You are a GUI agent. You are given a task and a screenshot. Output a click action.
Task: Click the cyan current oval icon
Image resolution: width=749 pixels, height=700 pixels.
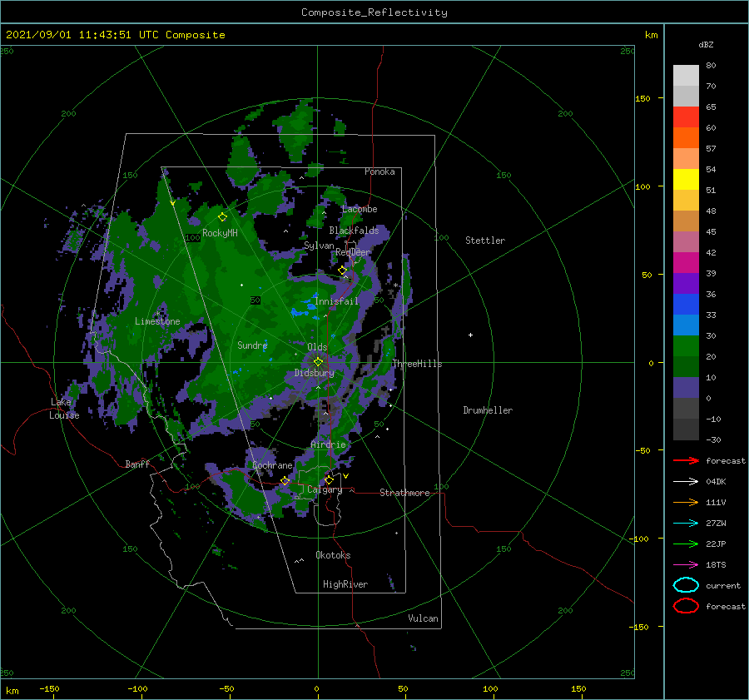[x=686, y=585]
